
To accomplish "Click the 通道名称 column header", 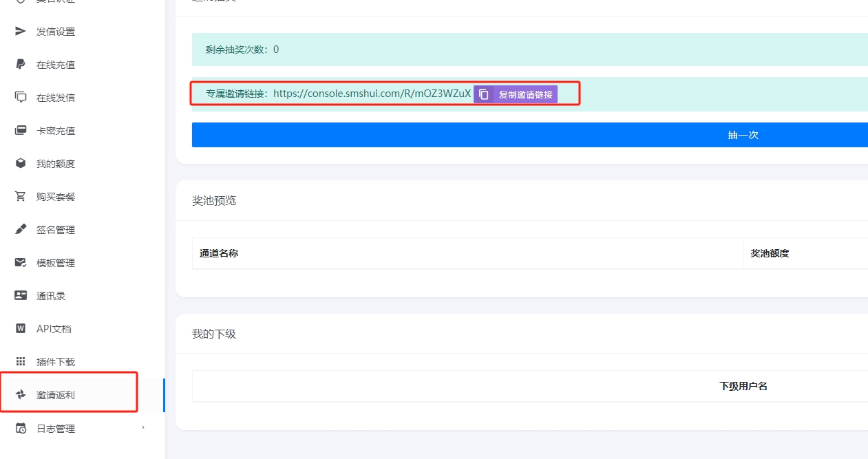I will pyautogui.click(x=219, y=253).
